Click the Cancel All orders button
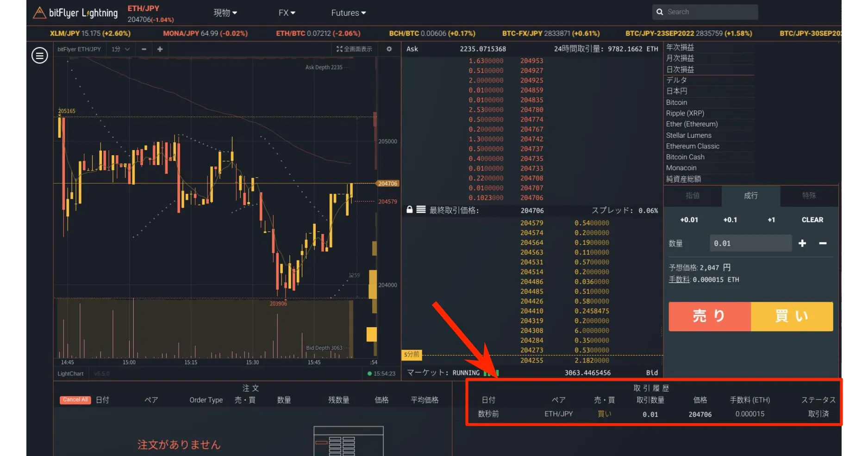This screenshot has width=868, height=456. [x=75, y=400]
